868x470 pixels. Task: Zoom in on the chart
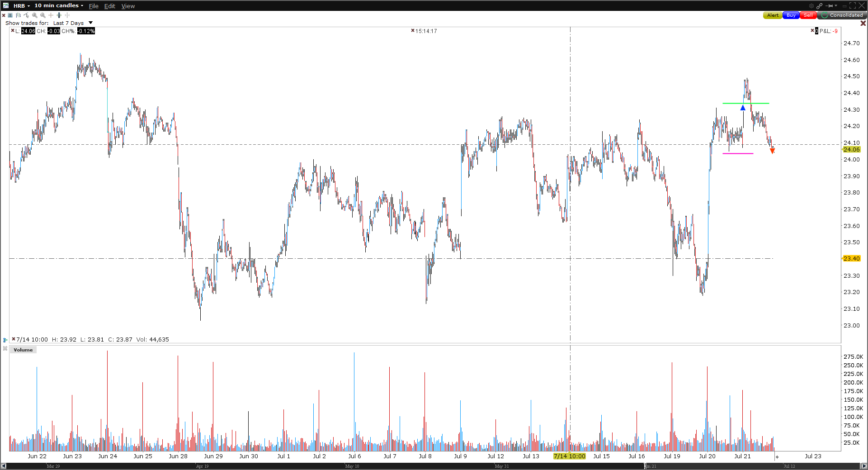point(34,15)
